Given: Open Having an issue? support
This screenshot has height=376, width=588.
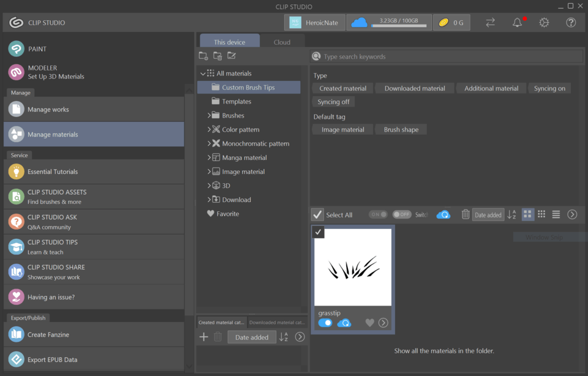Looking at the screenshot, I should click(94, 297).
